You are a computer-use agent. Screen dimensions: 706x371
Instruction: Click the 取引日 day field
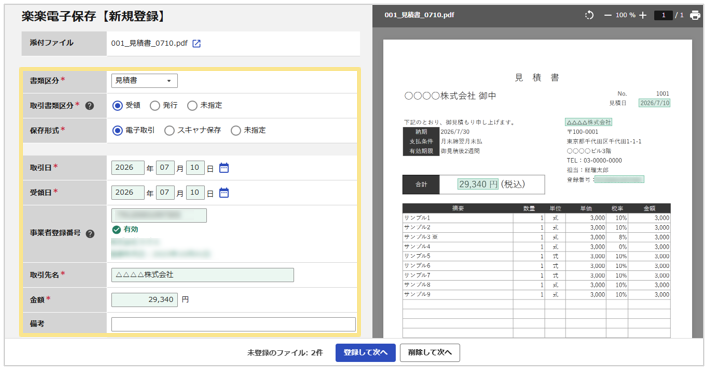click(195, 167)
